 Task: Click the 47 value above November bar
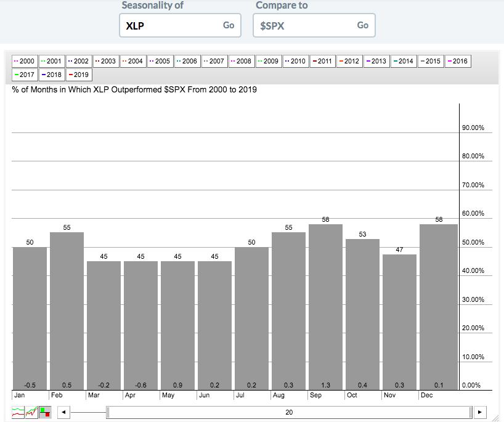[x=399, y=250]
